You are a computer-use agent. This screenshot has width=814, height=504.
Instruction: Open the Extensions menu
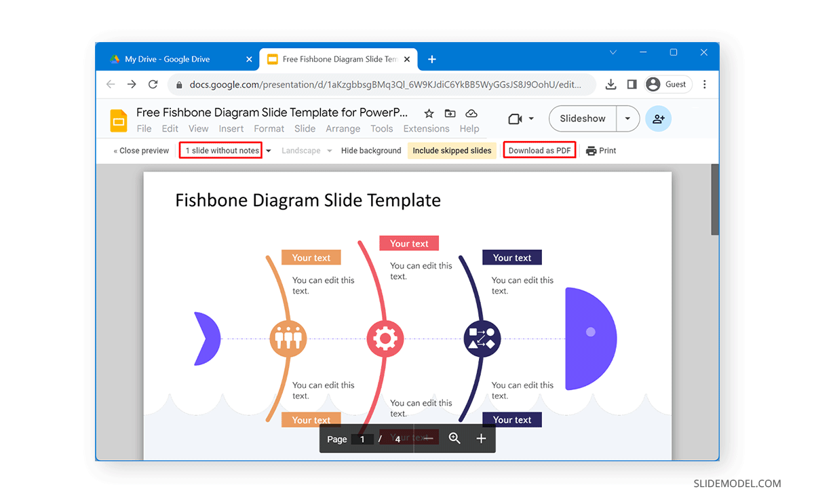pos(426,128)
